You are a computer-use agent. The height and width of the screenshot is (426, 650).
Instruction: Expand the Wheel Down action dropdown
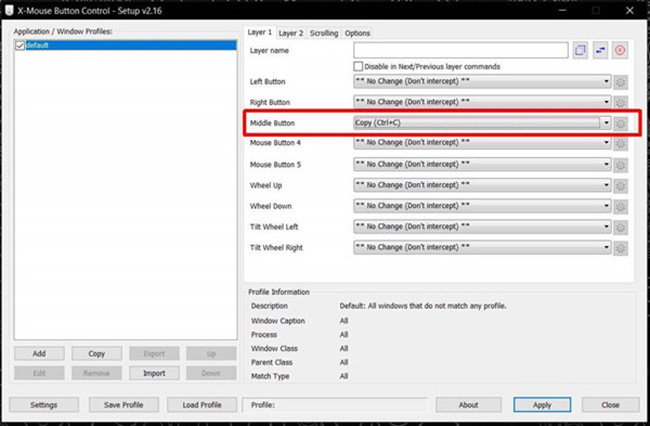pos(606,206)
